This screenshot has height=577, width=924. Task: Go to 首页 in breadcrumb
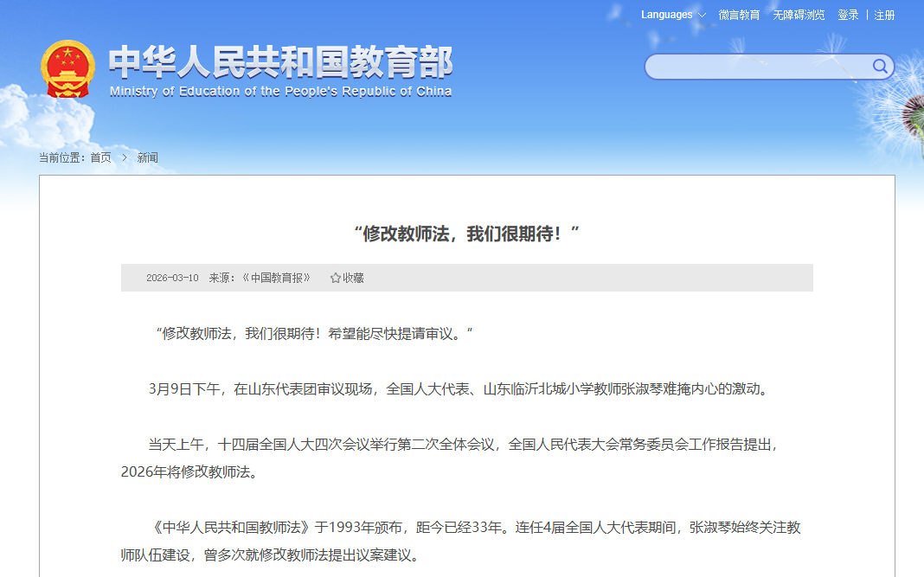(100, 157)
